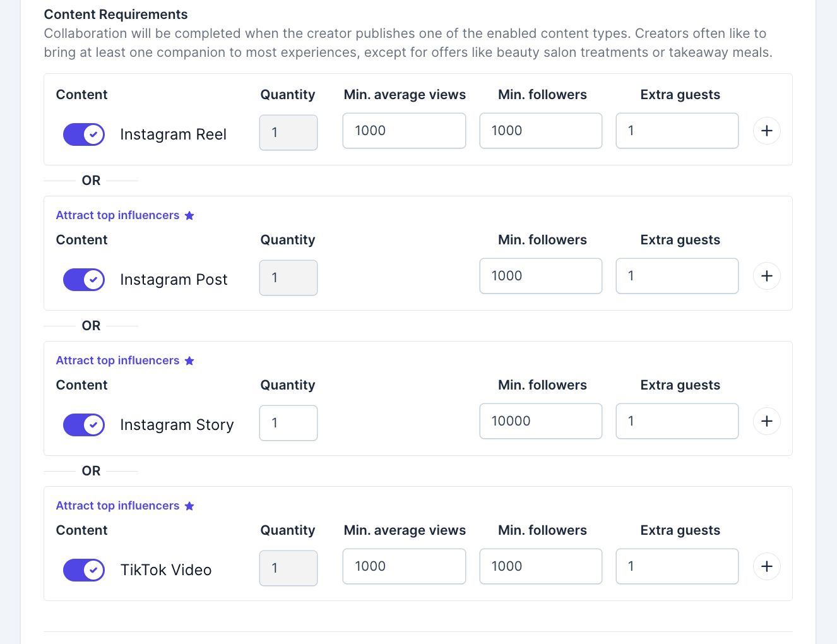Click star icon above Instagram Post content

coord(189,215)
